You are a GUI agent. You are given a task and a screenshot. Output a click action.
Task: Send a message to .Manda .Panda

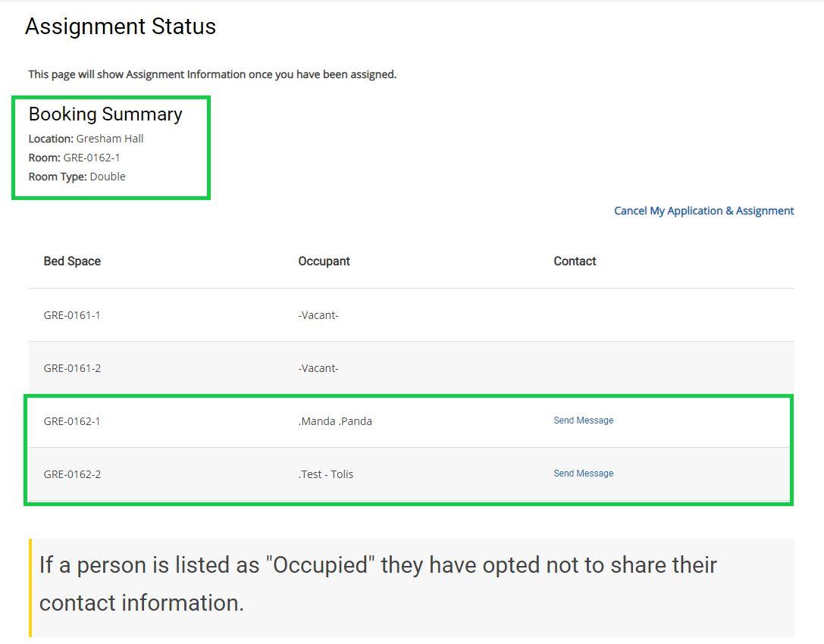pos(583,420)
